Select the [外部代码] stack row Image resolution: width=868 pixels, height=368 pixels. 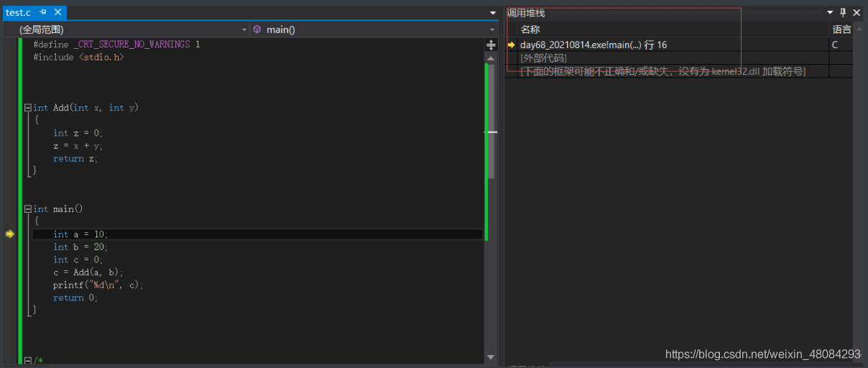coord(543,57)
